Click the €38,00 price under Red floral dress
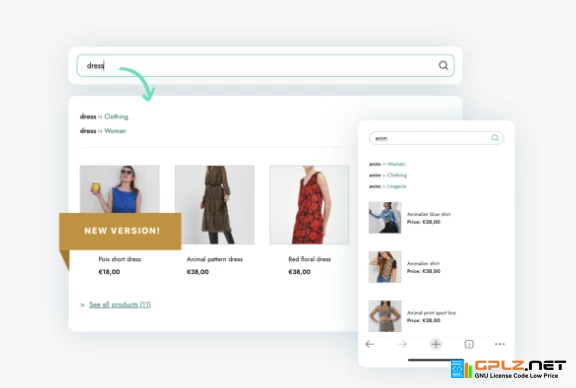 pyautogui.click(x=299, y=272)
